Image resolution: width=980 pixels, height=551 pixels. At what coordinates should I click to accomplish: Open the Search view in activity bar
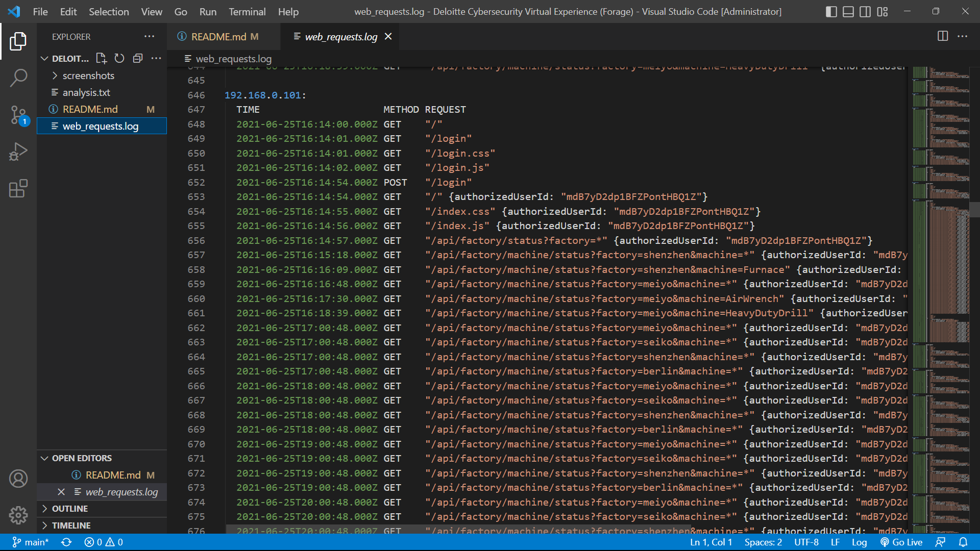click(x=18, y=78)
